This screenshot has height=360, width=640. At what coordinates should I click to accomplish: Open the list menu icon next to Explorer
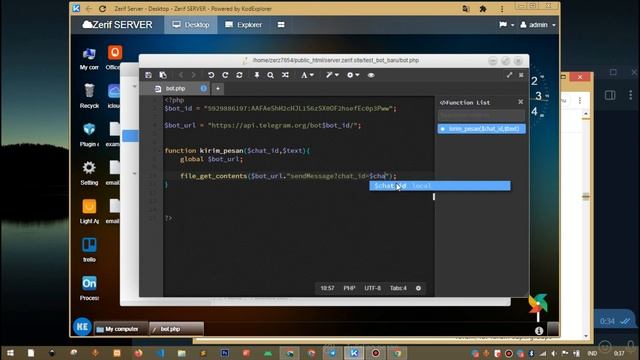coord(281,25)
